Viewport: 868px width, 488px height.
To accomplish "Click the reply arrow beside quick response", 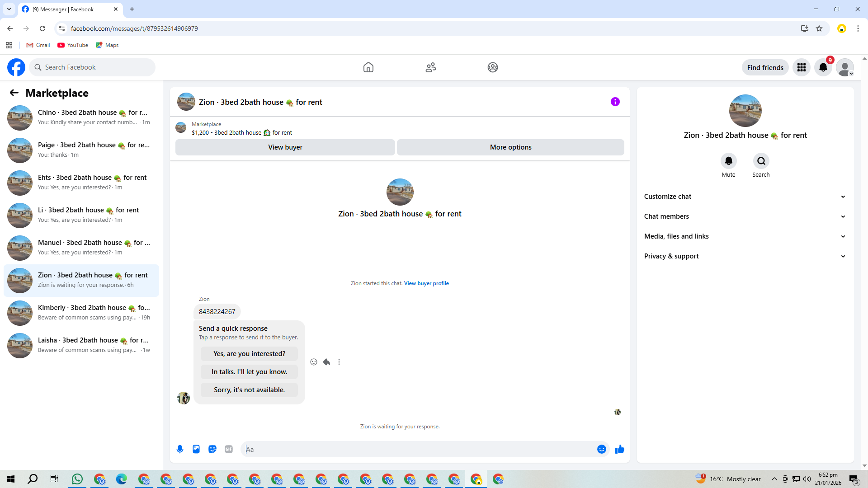I will tap(326, 362).
